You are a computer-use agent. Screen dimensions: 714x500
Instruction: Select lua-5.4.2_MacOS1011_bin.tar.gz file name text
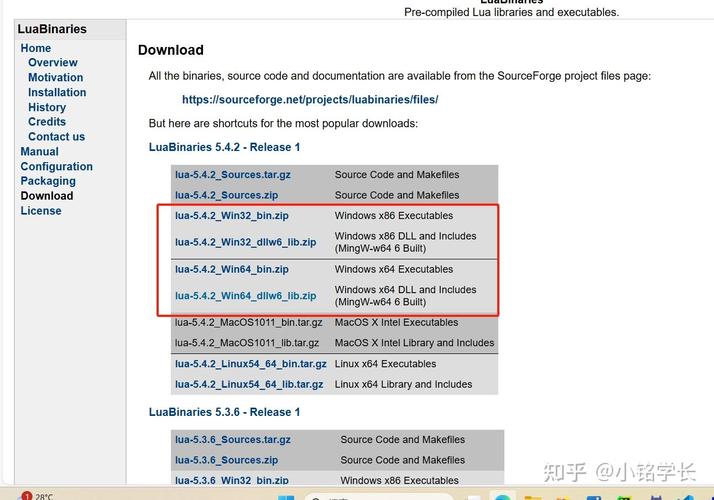coord(249,322)
